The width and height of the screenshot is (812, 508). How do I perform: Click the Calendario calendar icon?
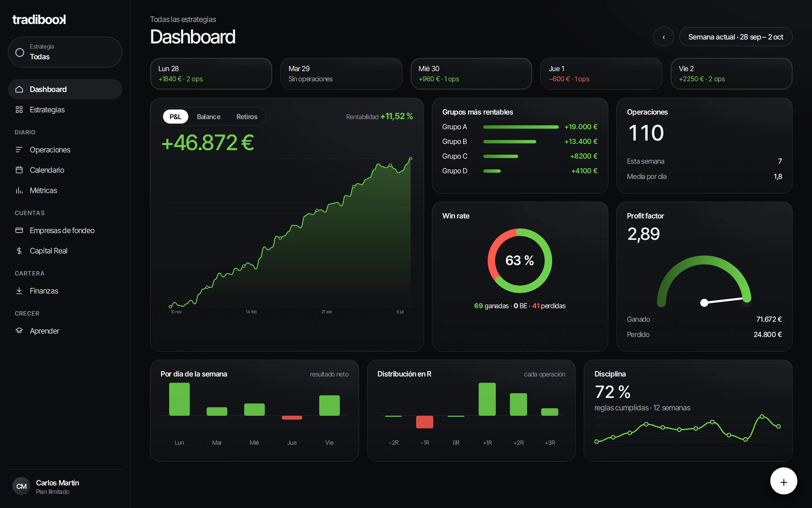point(19,170)
